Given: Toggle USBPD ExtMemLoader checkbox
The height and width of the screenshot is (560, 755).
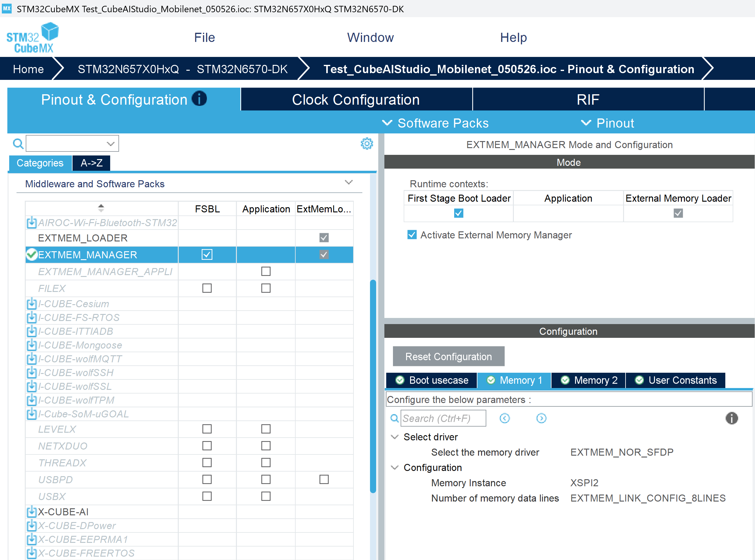Looking at the screenshot, I should [x=324, y=479].
